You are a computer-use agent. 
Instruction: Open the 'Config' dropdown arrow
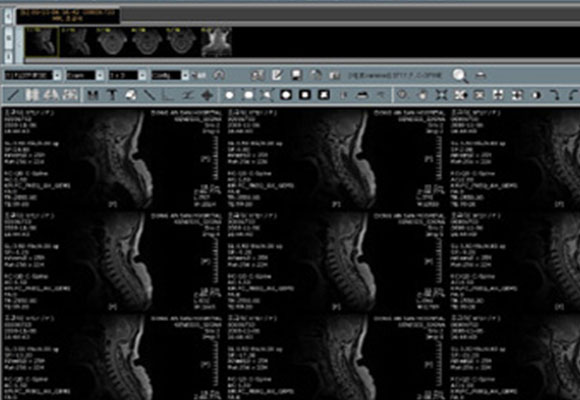click(185, 75)
